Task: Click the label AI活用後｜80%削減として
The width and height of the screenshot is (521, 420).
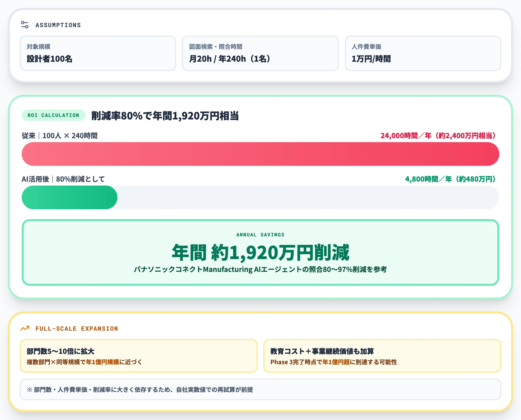Action: tap(63, 179)
